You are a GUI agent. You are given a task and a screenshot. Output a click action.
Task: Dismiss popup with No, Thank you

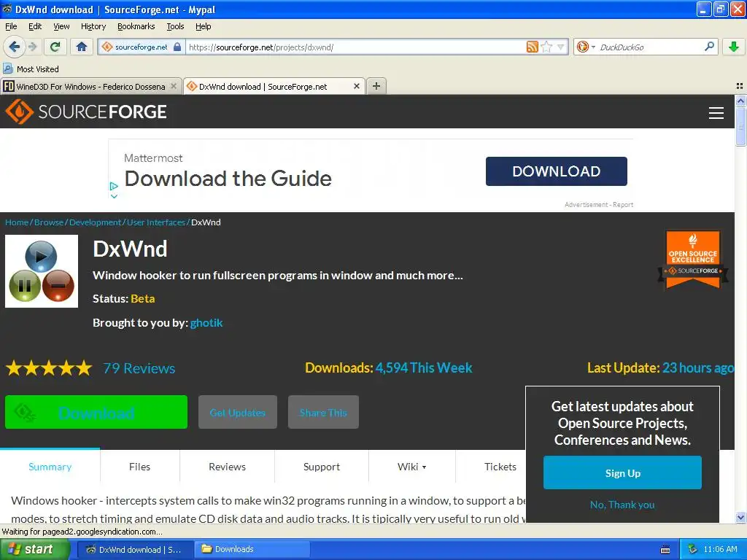(x=622, y=505)
